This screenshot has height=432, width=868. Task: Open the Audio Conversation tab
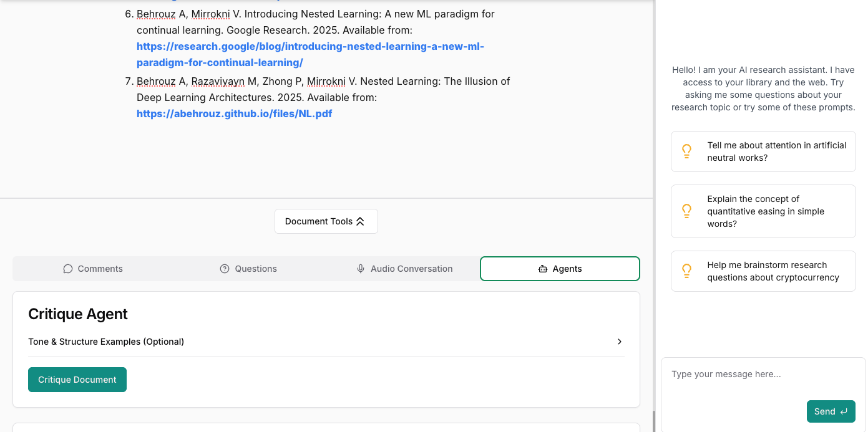point(404,269)
